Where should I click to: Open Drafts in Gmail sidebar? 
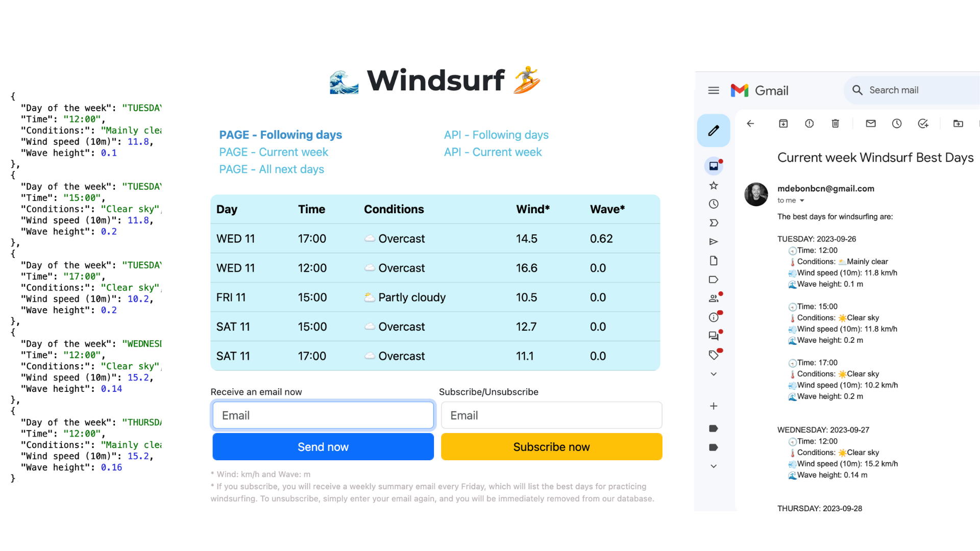714,261
